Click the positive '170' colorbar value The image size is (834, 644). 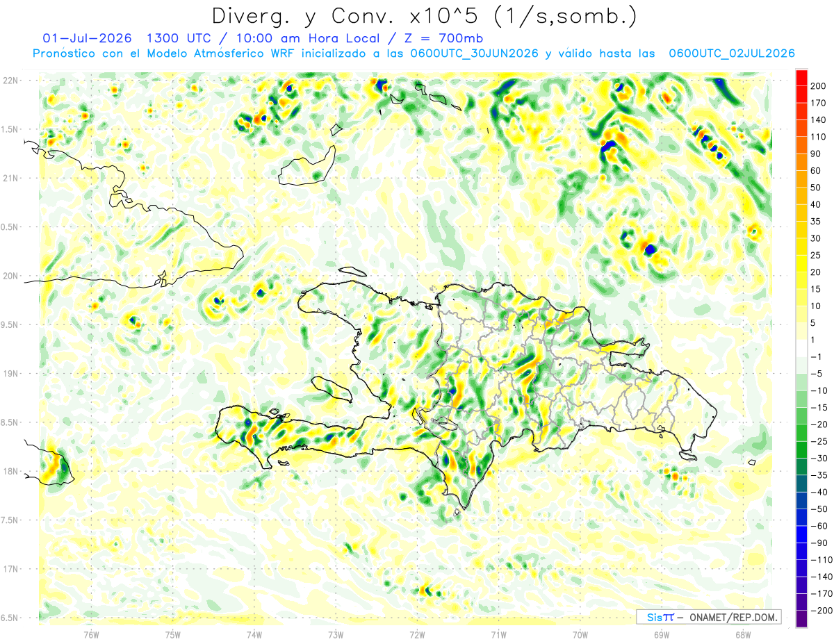click(819, 103)
